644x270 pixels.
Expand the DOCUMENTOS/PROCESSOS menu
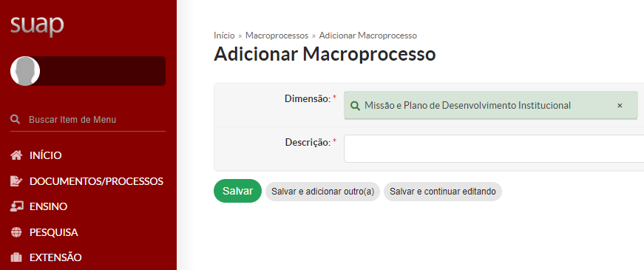tap(97, 180)
